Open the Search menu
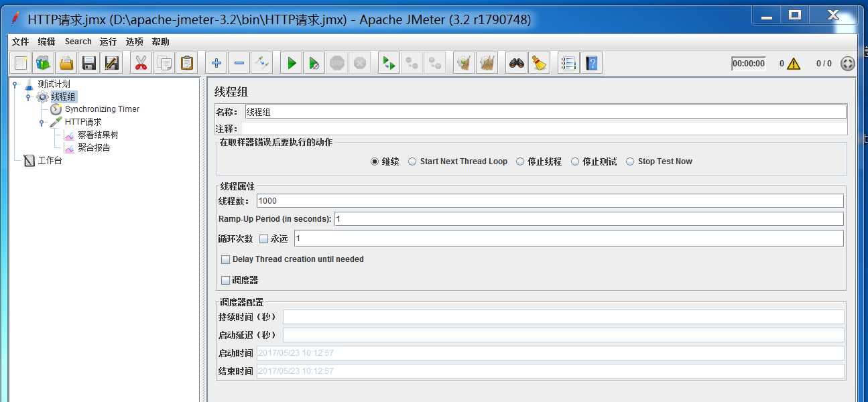Image resolution: width=868 pixels, height=402 pixels. [78, 42]
